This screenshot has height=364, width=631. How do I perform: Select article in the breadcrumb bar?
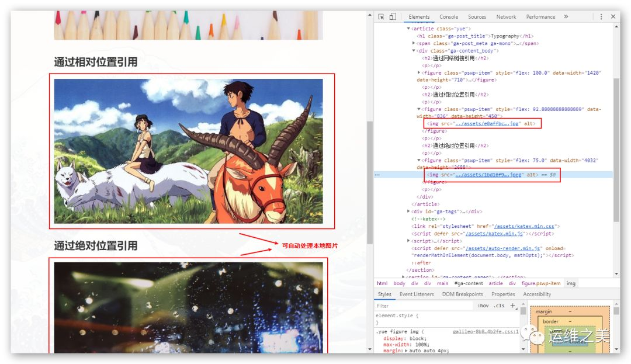(496, 283)
